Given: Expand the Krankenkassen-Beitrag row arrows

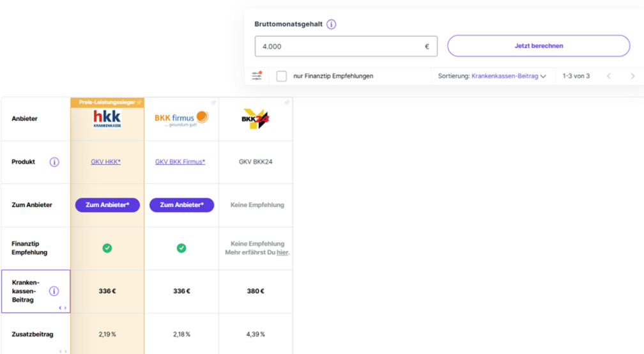Looking at the screenshot, I should click(63, 307).
